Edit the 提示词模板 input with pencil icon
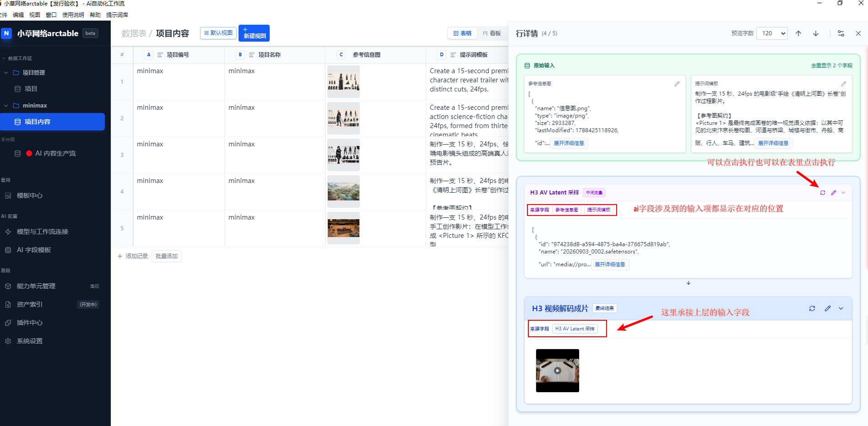 coord(844,84)
